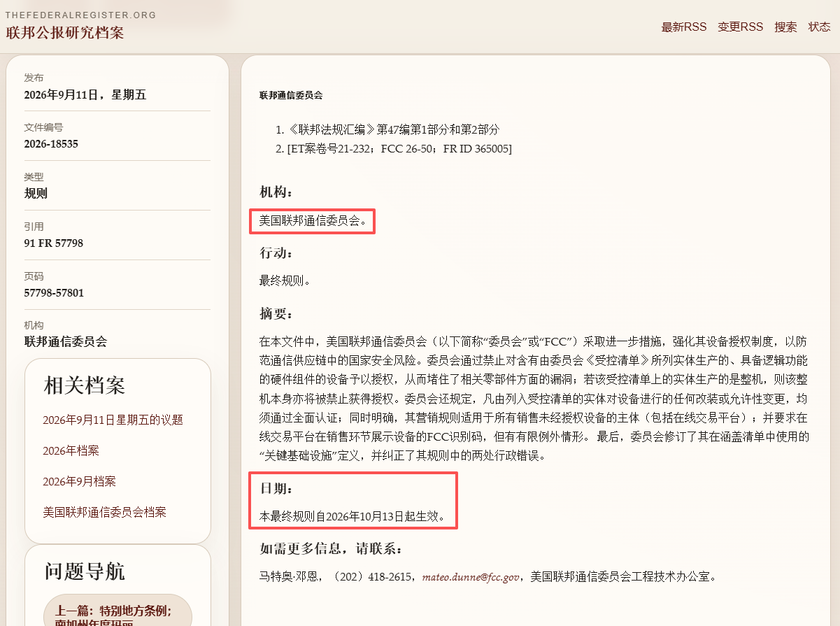Select the type value 规则
This screenshot has height=626, width=840.
point(36,194)
